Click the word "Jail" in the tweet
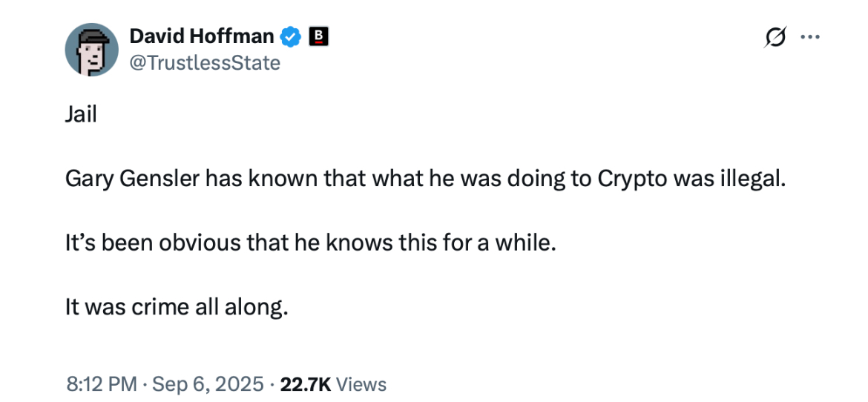Screen dimensions: 868x402 (x=81, y=116)
